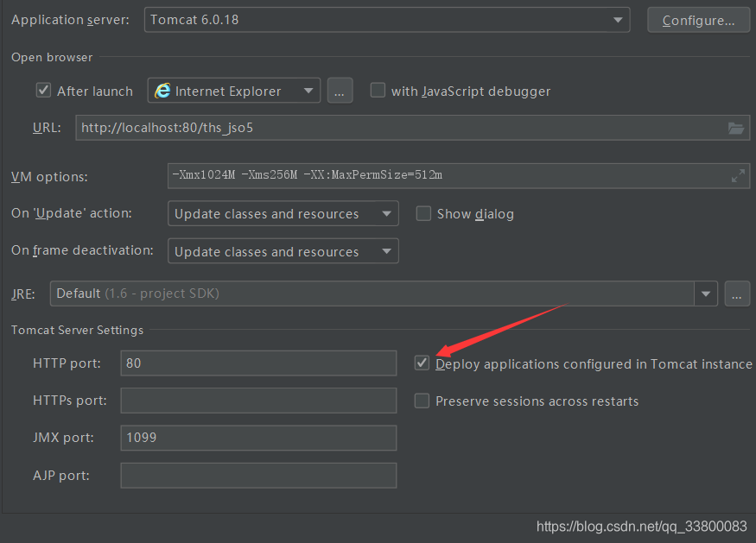This screenshot has width=756, height=543.
Task: Open the Internet Explorer browser dropdown
Action: [x=234, y=91]
